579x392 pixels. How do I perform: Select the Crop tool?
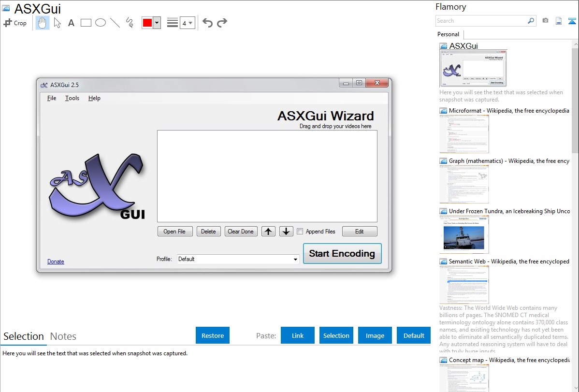[15, 23]
